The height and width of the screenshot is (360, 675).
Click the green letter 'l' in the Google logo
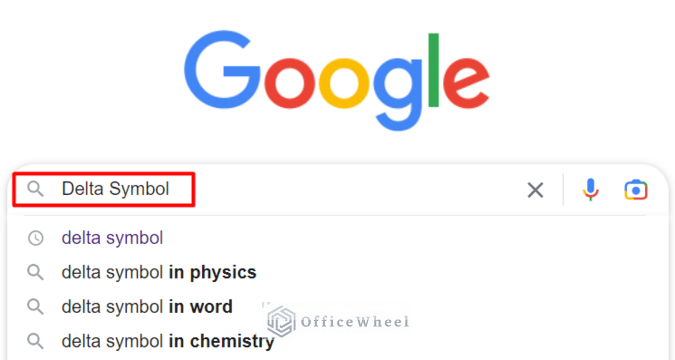tap(433, 70)
